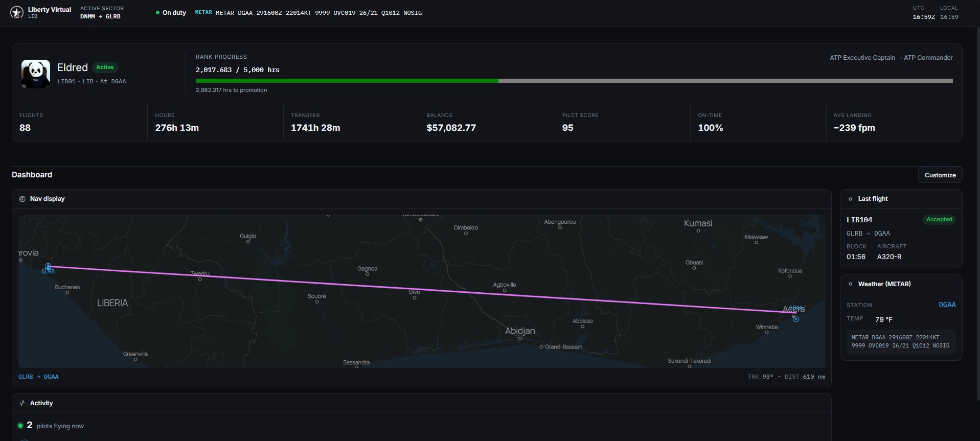Click the aircraft type A320-R

(x=890, y=257)
